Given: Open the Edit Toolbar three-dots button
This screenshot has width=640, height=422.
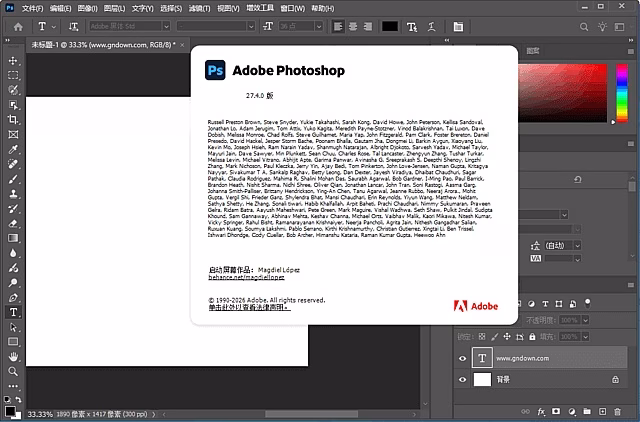Looking at the screenshot, I should tap(13, 386).
